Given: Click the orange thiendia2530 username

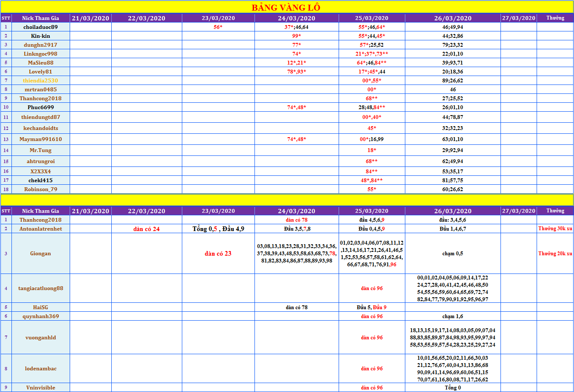Looking at the screenshot, I should (x=40, y=81).
